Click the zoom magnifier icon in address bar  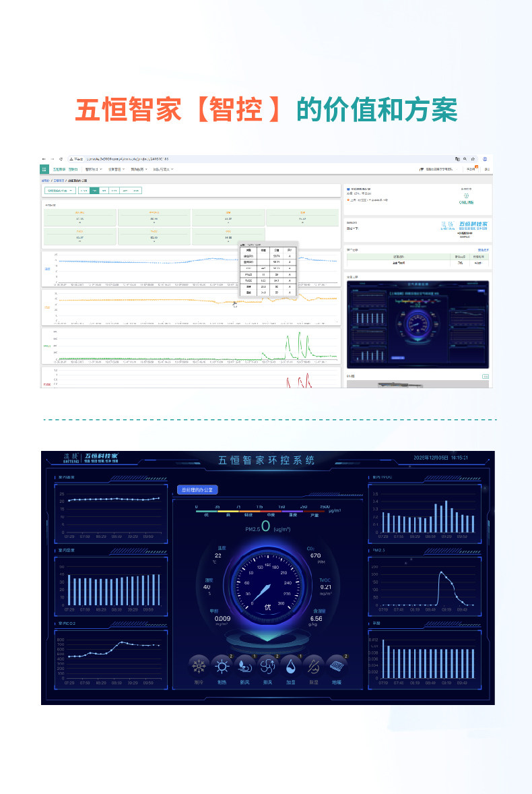pos(465,159)
